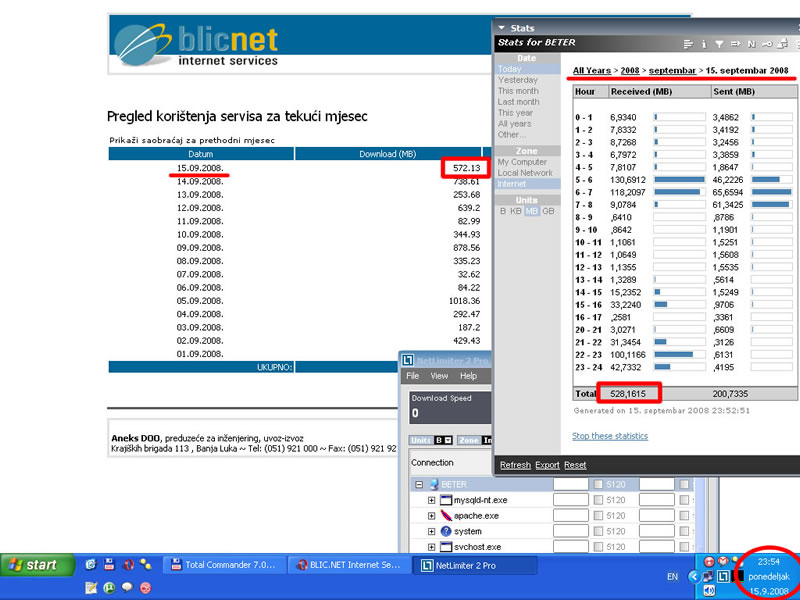Click the NetLimiter 2 Pro title bar logo
This screenshot has height=600, width=800.
click(x=408, y=361)
